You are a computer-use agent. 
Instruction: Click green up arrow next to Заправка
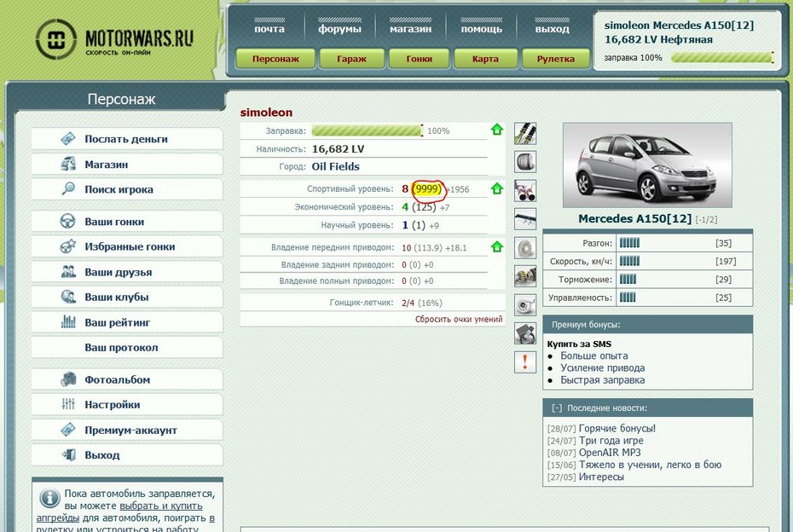[x=497, y=130]
